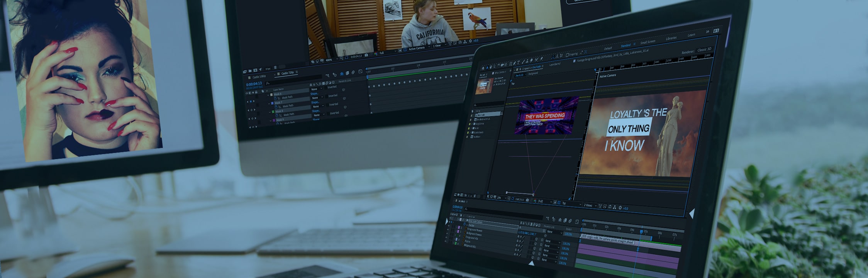Select the Zoom magnifier tool on laptop
Viewport: 868px width, 278px height.
494,66
